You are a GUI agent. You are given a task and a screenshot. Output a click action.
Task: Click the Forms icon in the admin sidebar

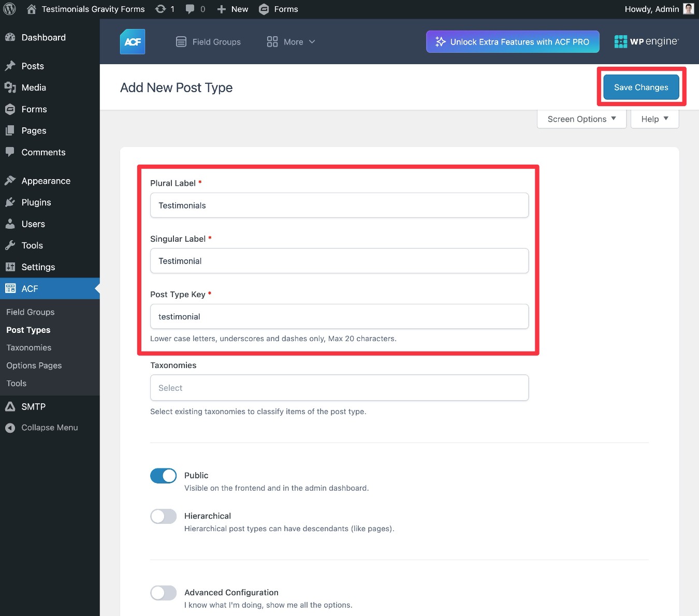(x=10, y=109)
